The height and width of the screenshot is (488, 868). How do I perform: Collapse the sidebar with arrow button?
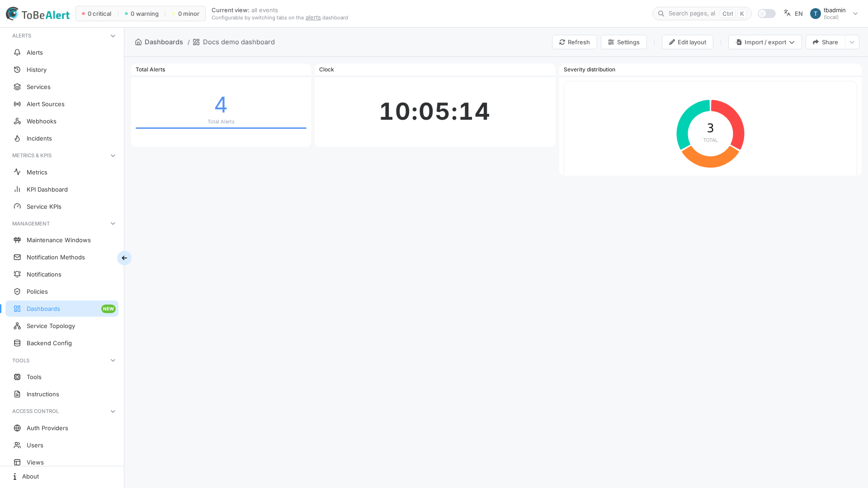click(x=124, y=258)
